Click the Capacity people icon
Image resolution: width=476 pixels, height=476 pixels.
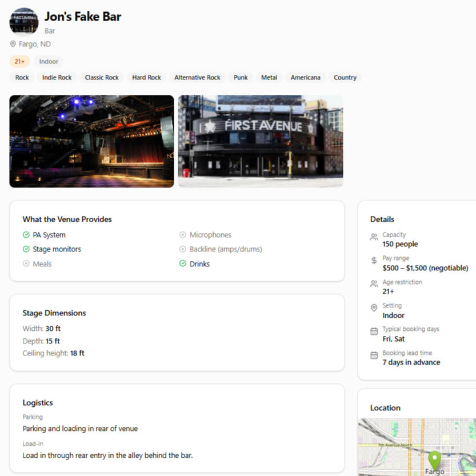coord(374,237)
